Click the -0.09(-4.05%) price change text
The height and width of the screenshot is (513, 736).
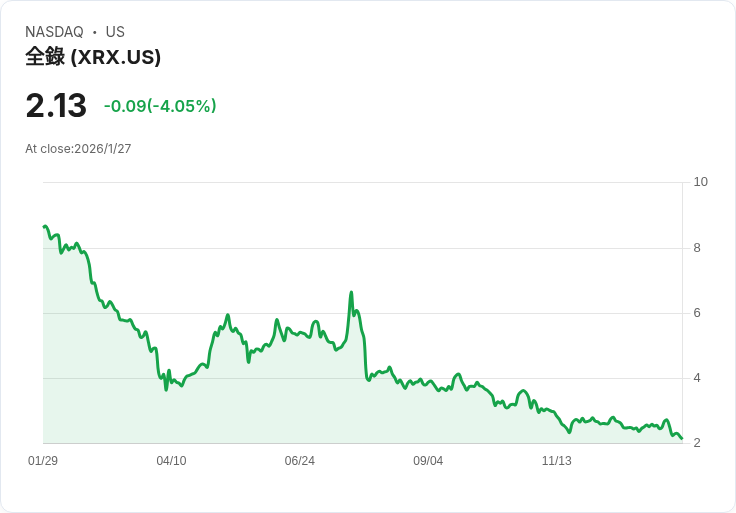160,106
